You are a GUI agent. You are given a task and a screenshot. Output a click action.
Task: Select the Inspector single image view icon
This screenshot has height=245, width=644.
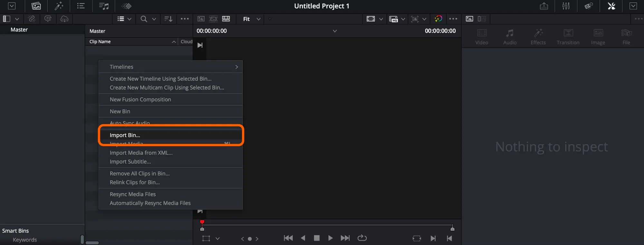[469, 19]
